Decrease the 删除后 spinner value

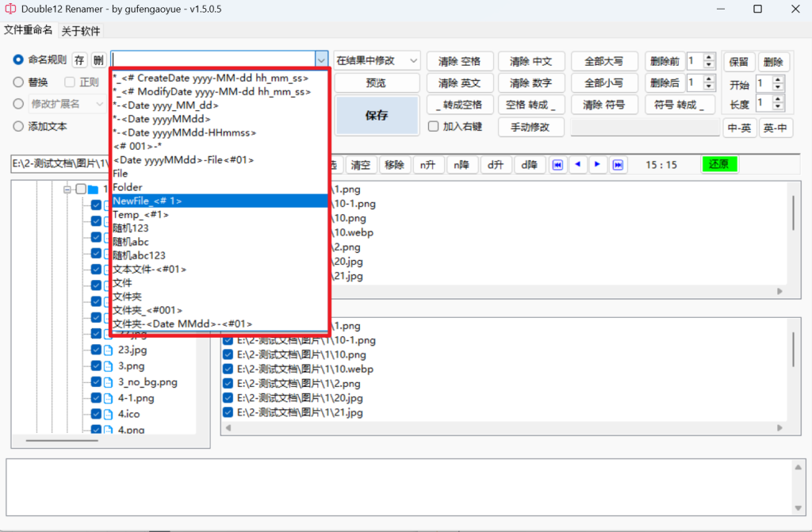(709, 86)
